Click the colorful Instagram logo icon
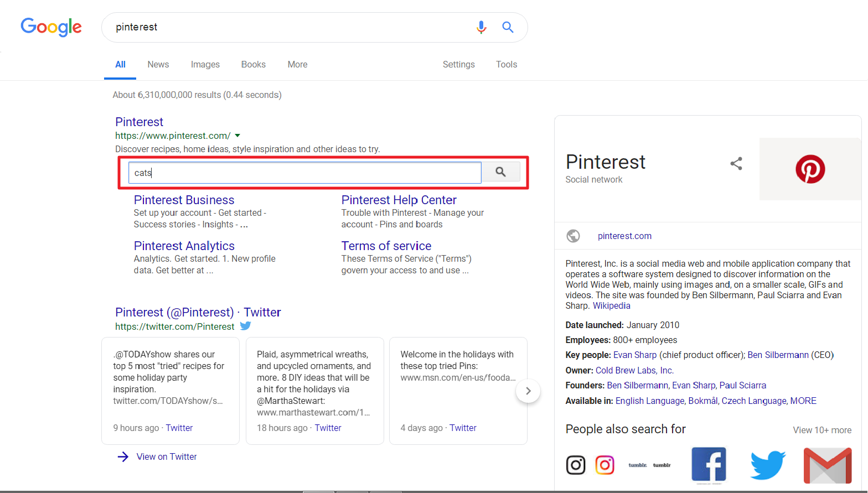This screenshot has width=868, height=493. tap(604, 465)
